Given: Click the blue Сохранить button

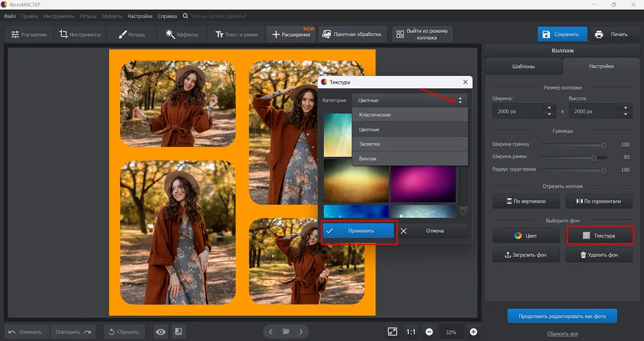Looking at the screenshot, I should (x=562, y=35).
